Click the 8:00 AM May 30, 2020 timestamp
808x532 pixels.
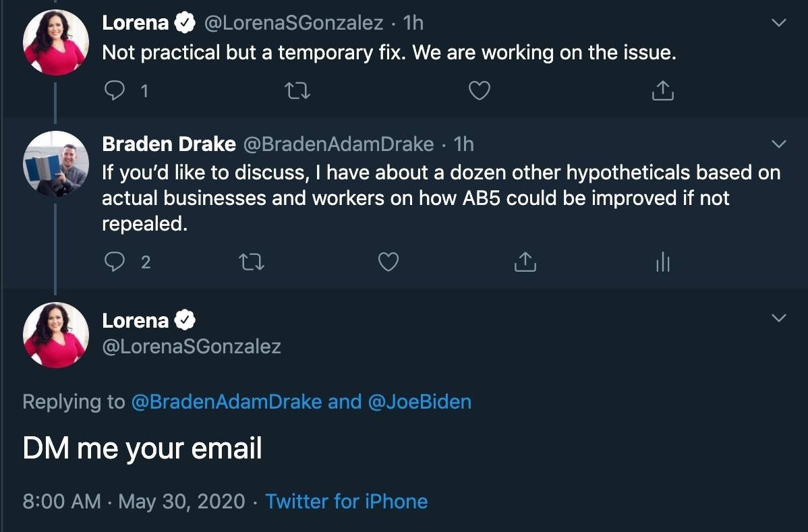[x=134, y=501]
